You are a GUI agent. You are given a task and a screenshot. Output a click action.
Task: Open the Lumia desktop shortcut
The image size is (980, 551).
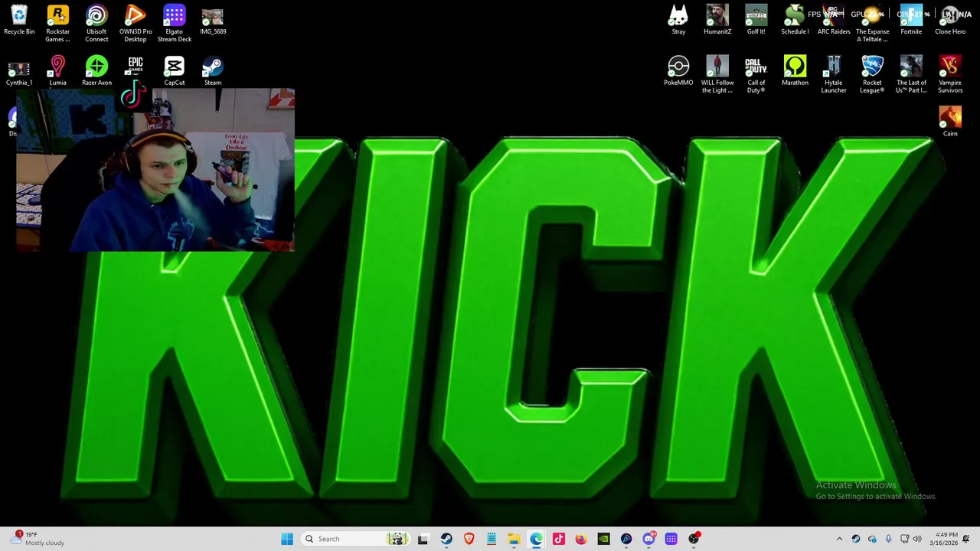point(57,71)
